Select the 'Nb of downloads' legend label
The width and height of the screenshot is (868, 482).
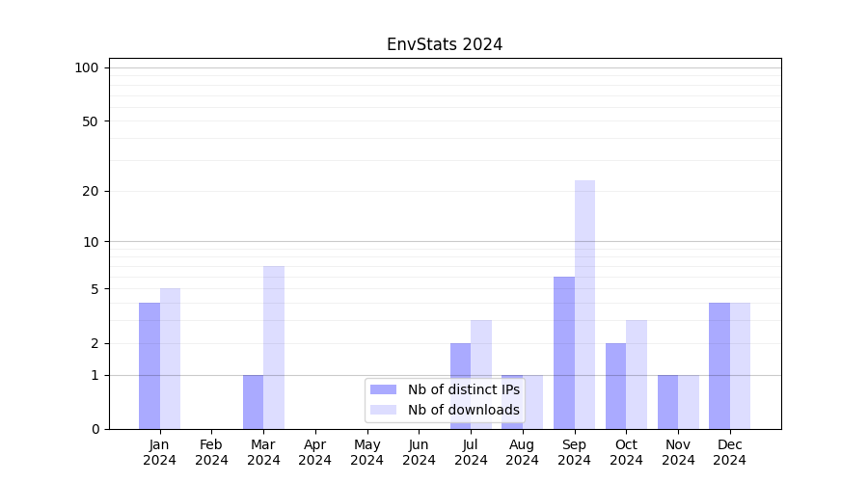tap(463, 410)
